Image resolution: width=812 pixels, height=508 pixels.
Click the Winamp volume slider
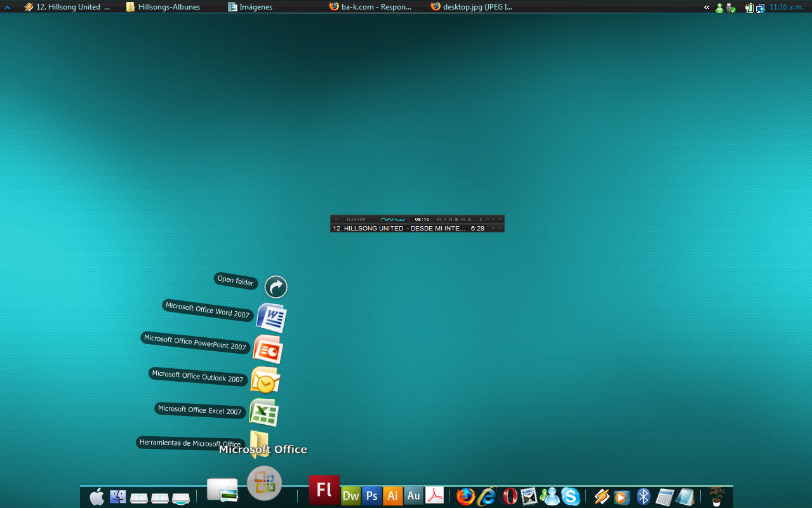click(481, 219)
